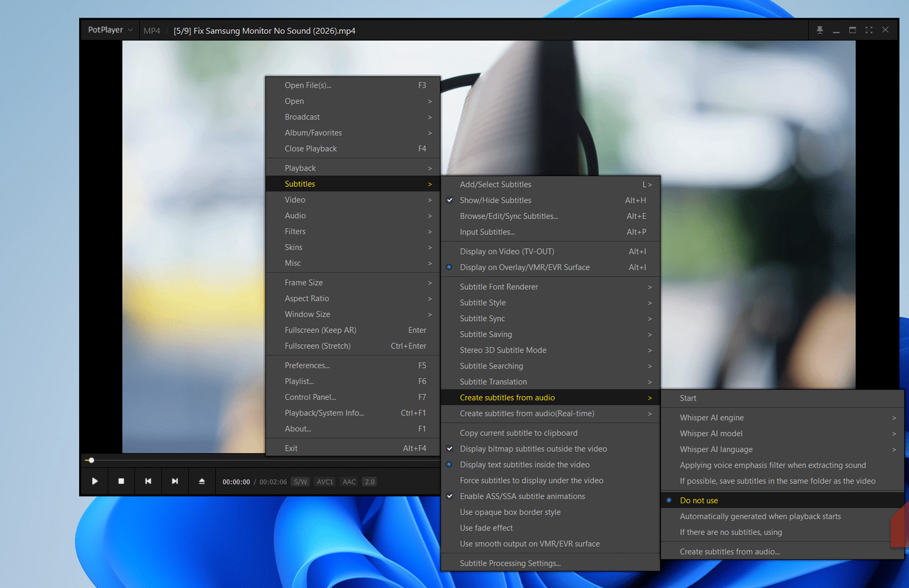Viewport: 909px width, 588px height.
Task: Click the Play button in PotPlayer
Action: pyautogui.click(x=95, y=481)
